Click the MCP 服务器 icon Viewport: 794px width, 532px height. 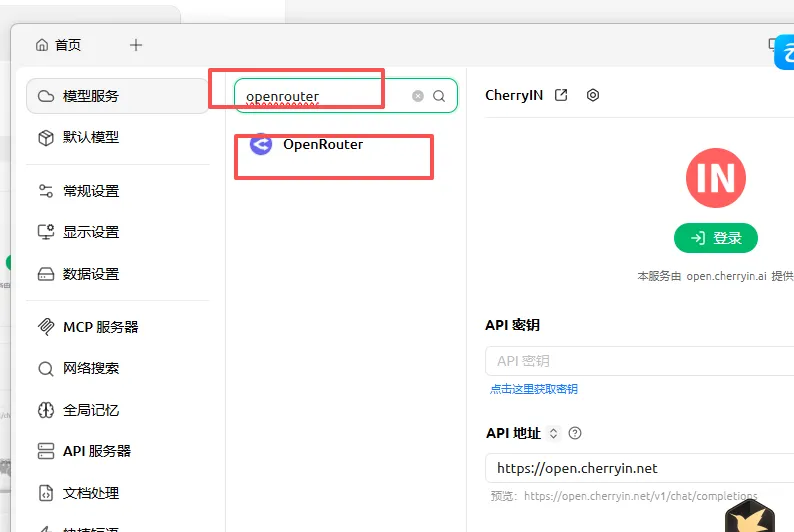click(46, 327)
